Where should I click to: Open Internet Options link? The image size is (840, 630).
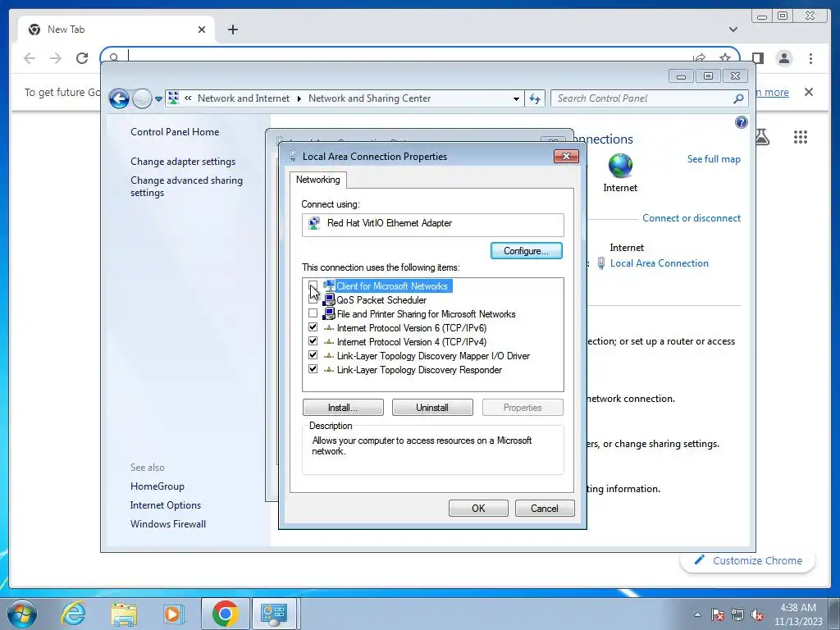166,505
